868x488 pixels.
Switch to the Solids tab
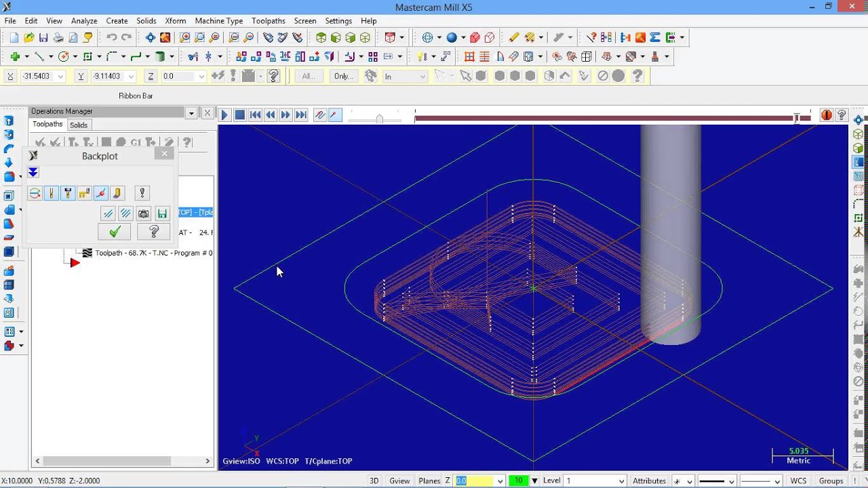(79, 125)
